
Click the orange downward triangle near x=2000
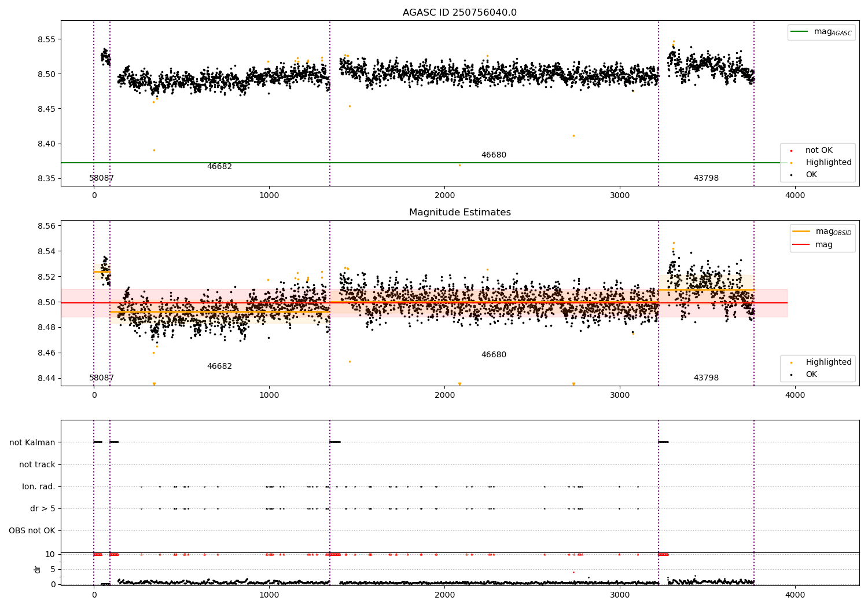(459, 384)
